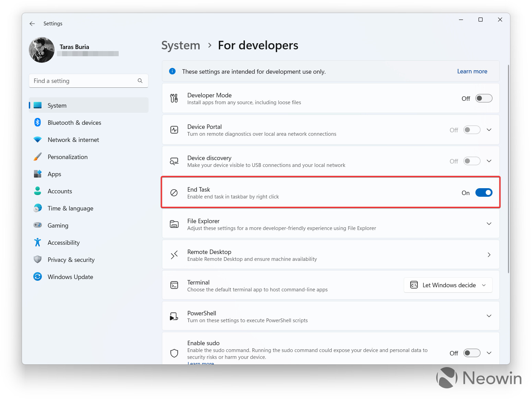The width and height of the screenshot is (532, 399).
Task: Click the Time & language globe icon
Action: coord(38,208)
